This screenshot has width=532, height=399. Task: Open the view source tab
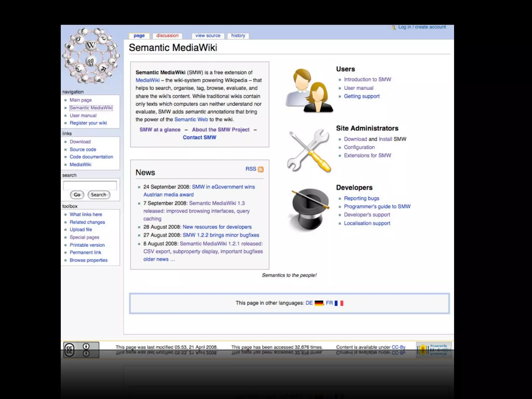click(x=208, y=36)
